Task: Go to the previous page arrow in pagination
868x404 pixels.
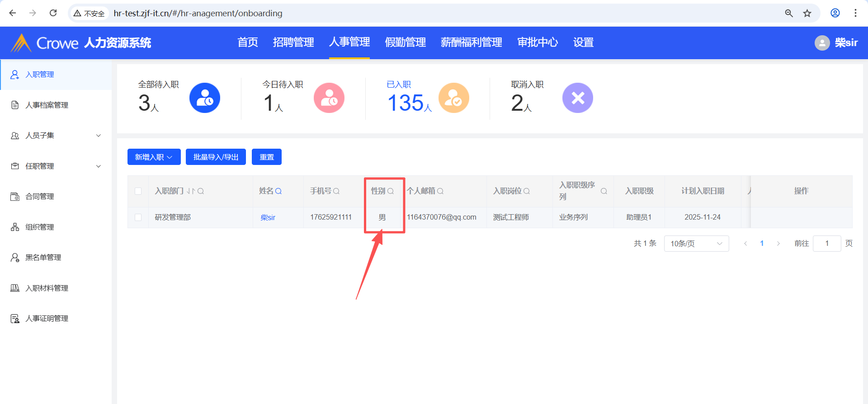Action: click(745, 244)
